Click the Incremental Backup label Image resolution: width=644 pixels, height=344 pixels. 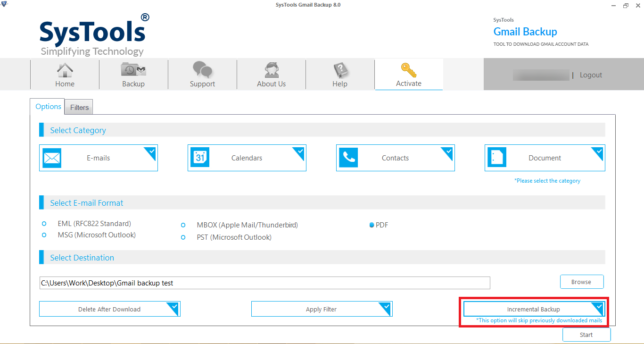(x=533, y=310)
